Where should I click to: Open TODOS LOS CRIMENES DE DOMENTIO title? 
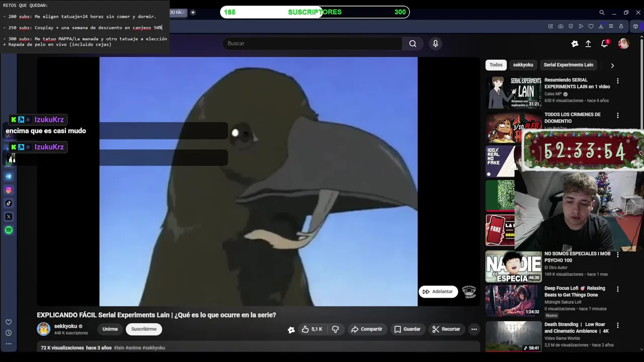(572, 118)
